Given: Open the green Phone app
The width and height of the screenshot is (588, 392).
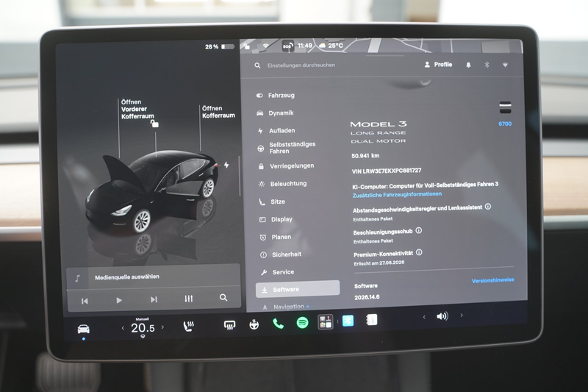Looking at the screenshot, I should [278, 324].
